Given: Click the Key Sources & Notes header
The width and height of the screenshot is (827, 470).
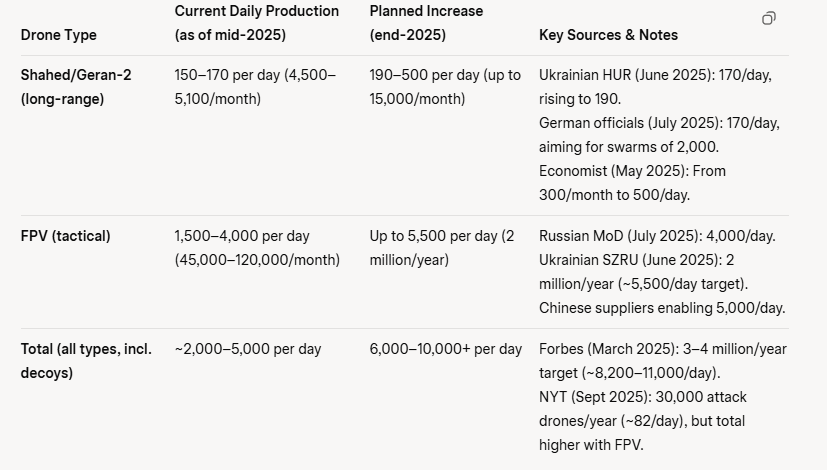Looking at the screenshot, I should 608,35.
